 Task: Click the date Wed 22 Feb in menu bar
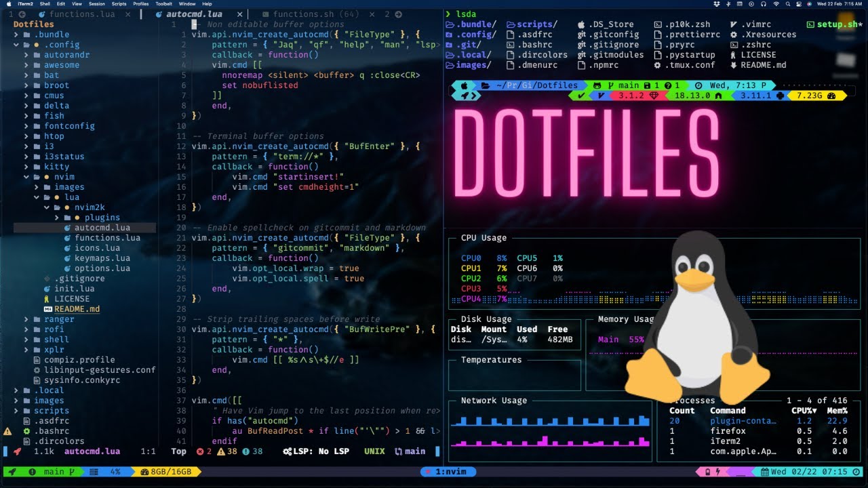coord(829,4)
